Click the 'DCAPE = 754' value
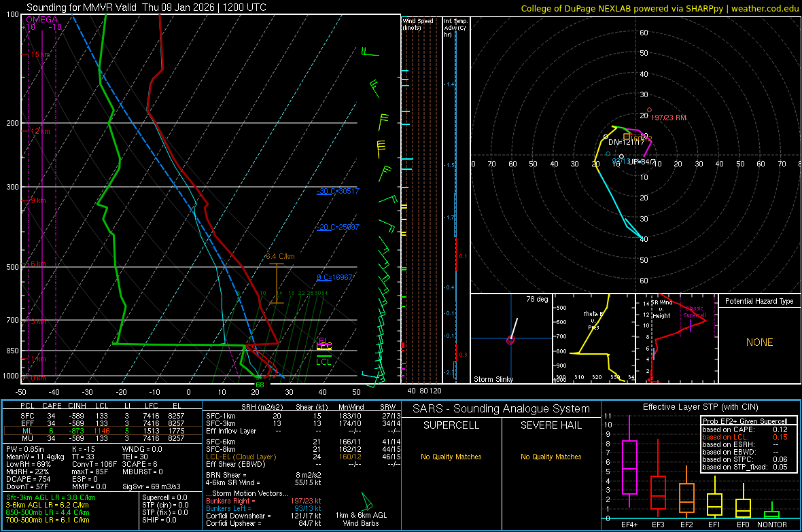 click(x=28, y=479)
